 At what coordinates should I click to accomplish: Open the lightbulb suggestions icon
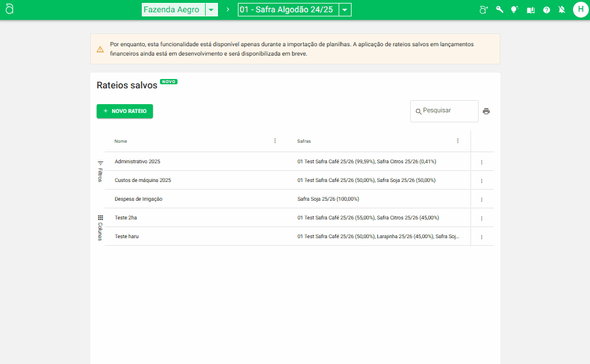[x=514, y=10]
